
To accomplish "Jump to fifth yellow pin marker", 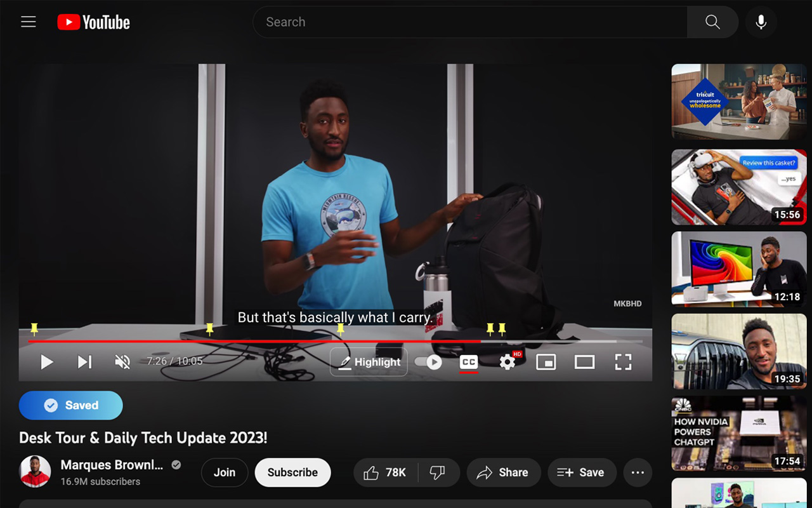I will pos(502,328).
